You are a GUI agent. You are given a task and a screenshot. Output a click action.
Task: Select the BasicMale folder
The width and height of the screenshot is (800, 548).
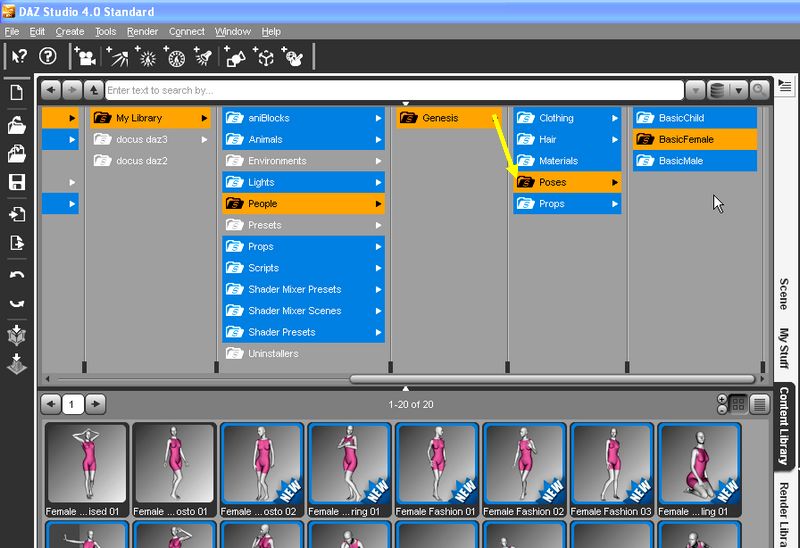tap(695, 161)
